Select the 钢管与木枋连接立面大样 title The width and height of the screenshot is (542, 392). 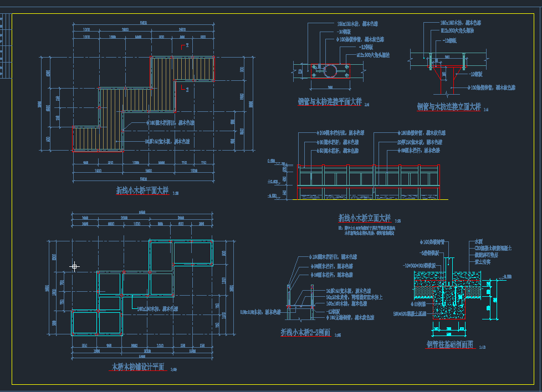coord(448,107)
